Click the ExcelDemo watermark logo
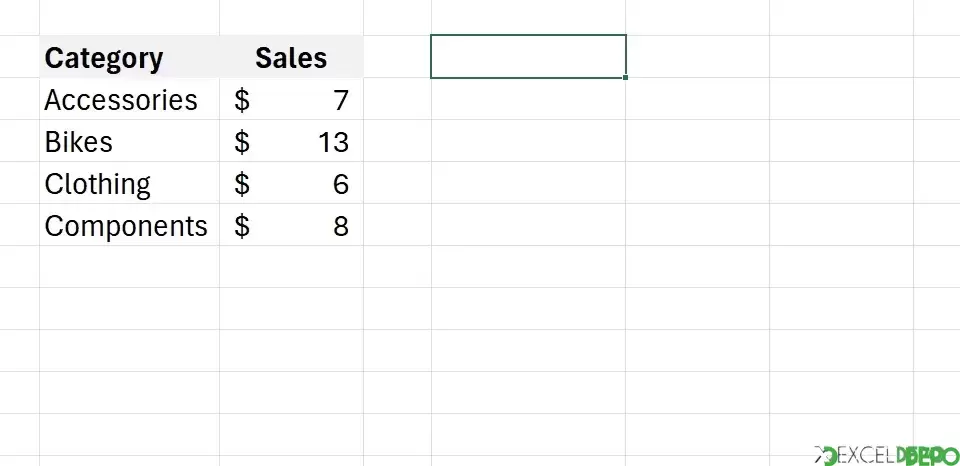Viewport: 960px width, 466px height. [x=886, y=456]
